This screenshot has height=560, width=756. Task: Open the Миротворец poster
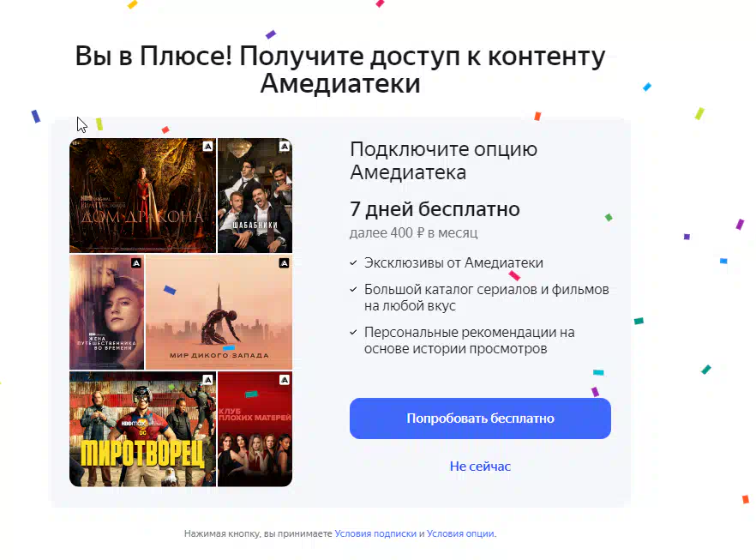[x=142, y=429]
